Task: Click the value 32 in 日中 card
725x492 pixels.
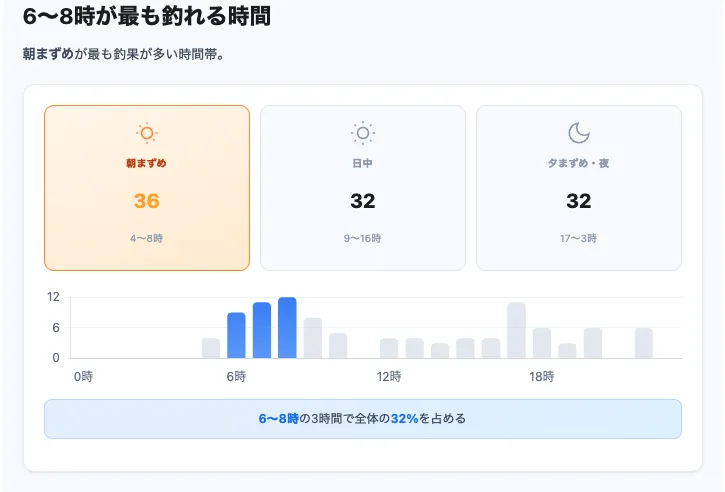Action: [x=362, y=201]
